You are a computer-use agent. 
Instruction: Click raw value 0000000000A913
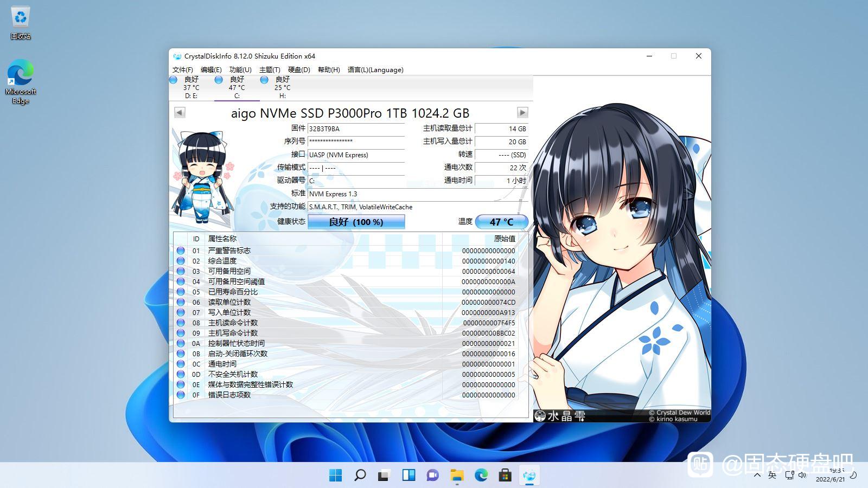coord(488,313)
